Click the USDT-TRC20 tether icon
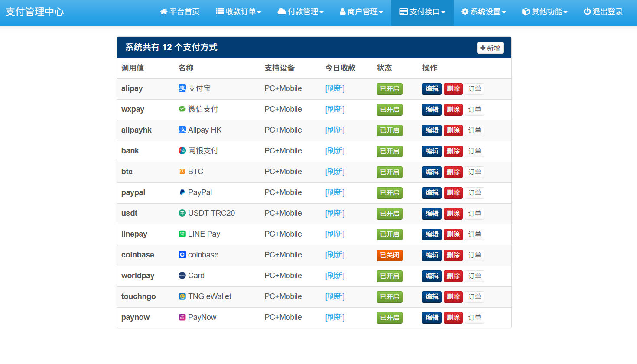 pos(182,213)
